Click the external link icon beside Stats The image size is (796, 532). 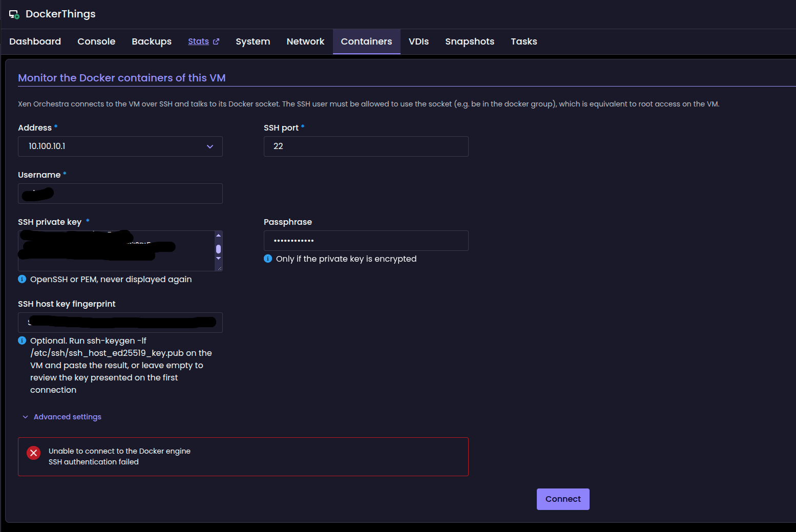[216, 41]
